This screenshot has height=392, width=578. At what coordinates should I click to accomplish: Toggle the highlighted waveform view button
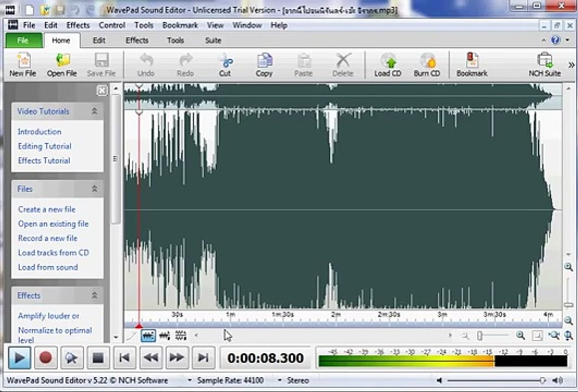(x=148, y=335)
